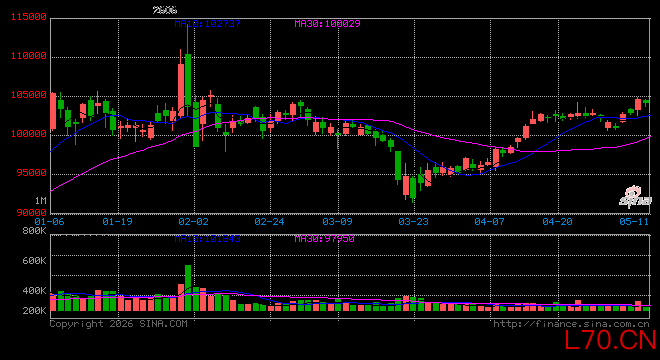Click the 600K volume axis label
The height and width of the screenshot is (360, 660).
35,261
